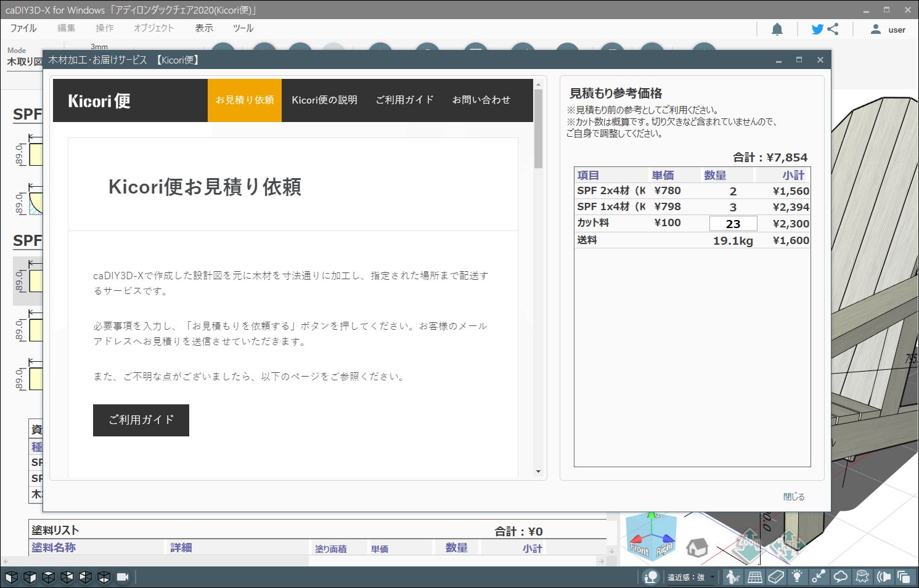
Task: Click the カット料 quantity field showing 23
Action: [733, 224]
